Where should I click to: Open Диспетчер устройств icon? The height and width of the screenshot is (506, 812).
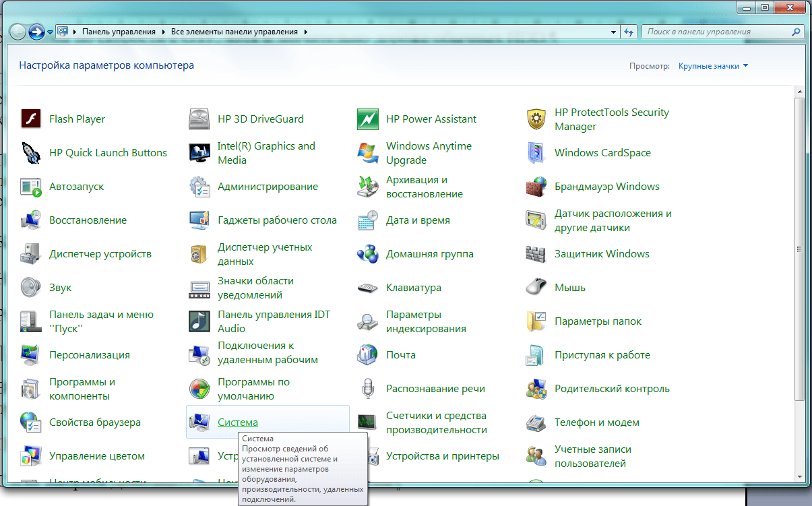(30, 254)
